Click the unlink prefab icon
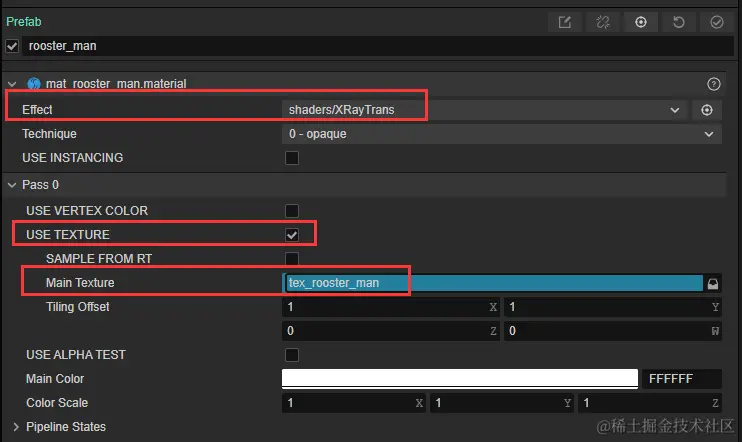 tap(603, 22)
